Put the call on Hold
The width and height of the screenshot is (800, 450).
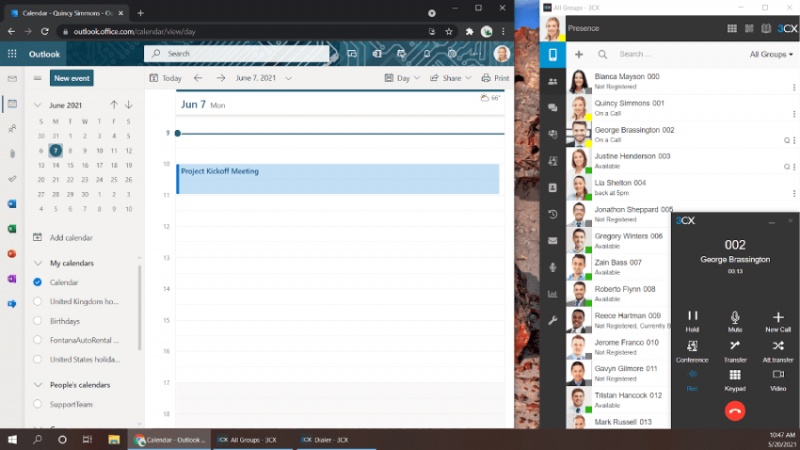(x=692, y=319)
